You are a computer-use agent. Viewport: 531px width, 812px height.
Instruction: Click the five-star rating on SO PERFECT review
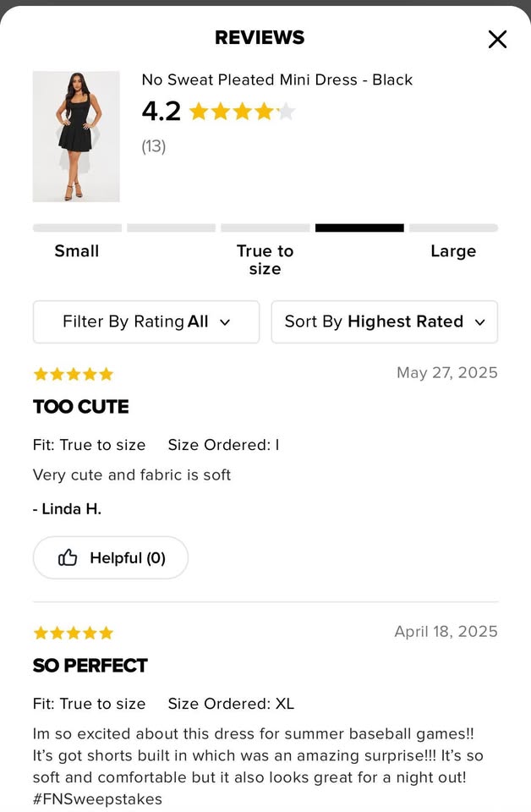tap(73, 633)
